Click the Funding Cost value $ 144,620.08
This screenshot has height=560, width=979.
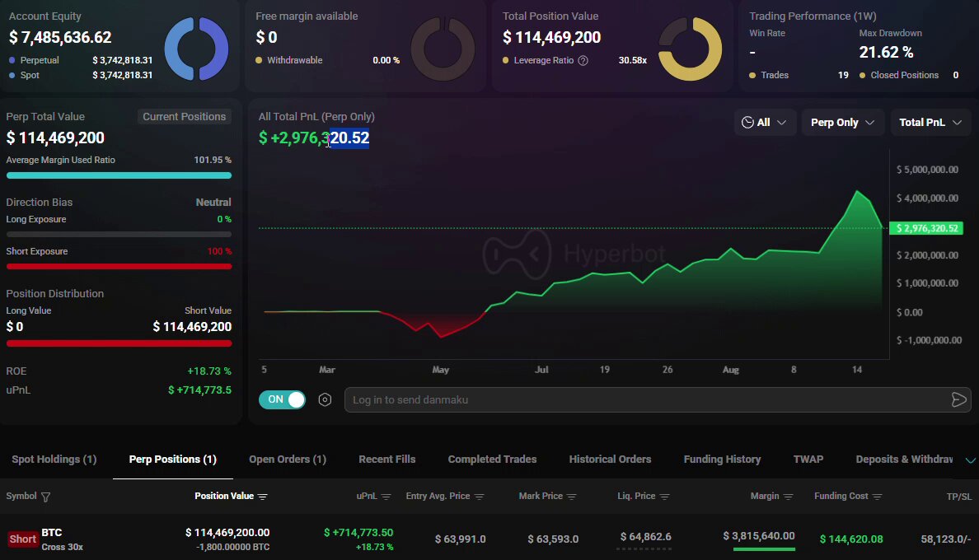pos(851,539)
